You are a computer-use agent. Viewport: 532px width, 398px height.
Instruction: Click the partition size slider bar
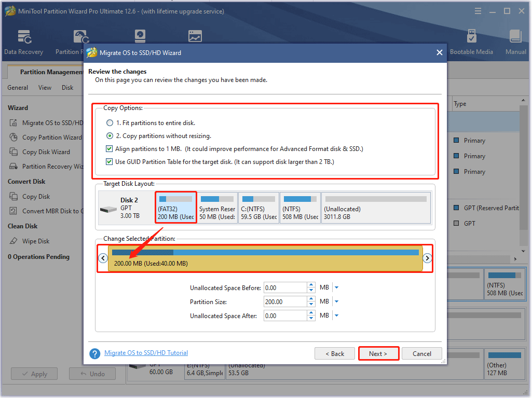[265, 258]
